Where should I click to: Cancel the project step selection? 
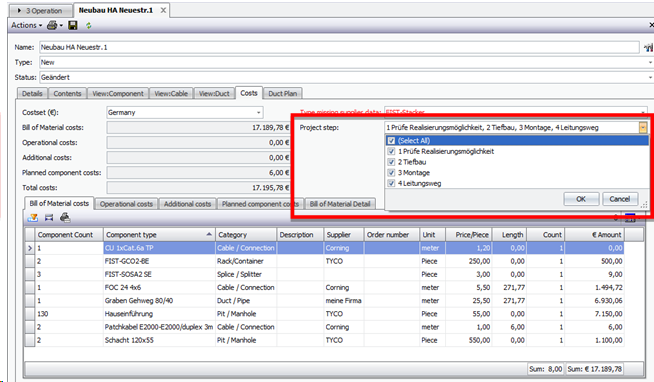click(x=620, y=199)
